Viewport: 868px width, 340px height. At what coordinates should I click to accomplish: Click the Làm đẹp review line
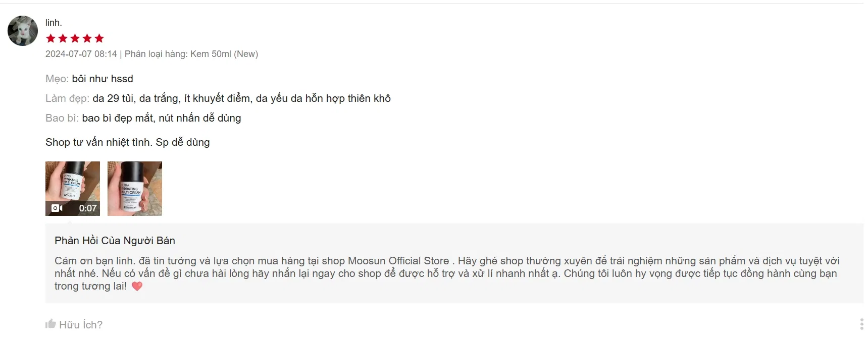pyautogui.click(x=218, y=98)
